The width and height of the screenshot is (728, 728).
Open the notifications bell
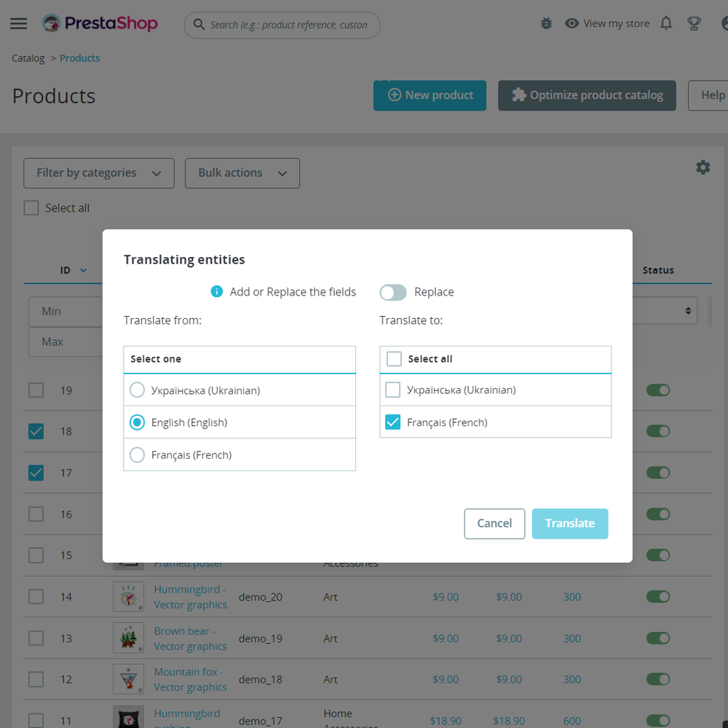click(x=665, y=23)
